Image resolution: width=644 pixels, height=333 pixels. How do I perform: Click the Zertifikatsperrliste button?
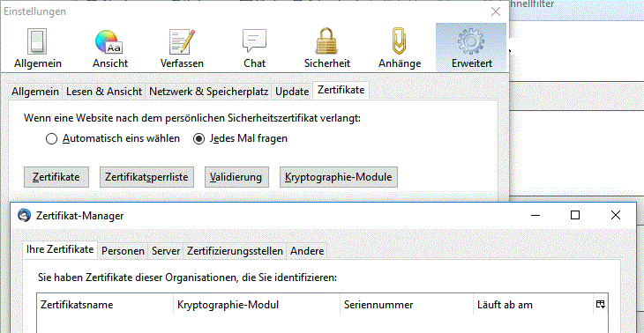[x=146, y=177]
